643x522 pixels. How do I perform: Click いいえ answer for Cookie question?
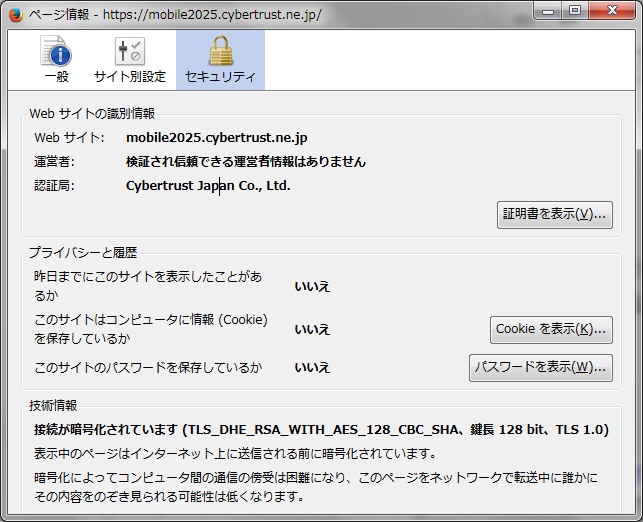(x=312, y=329)
